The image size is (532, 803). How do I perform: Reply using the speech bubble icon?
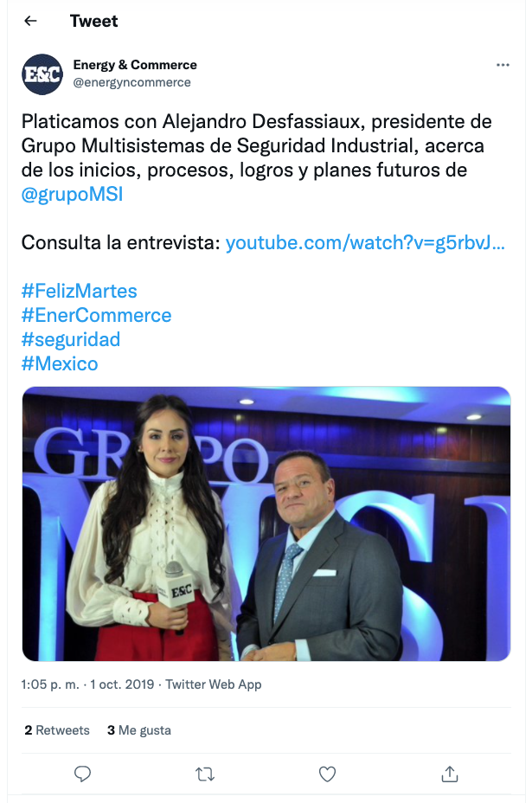pyautogui.click(x=82, y=774)
